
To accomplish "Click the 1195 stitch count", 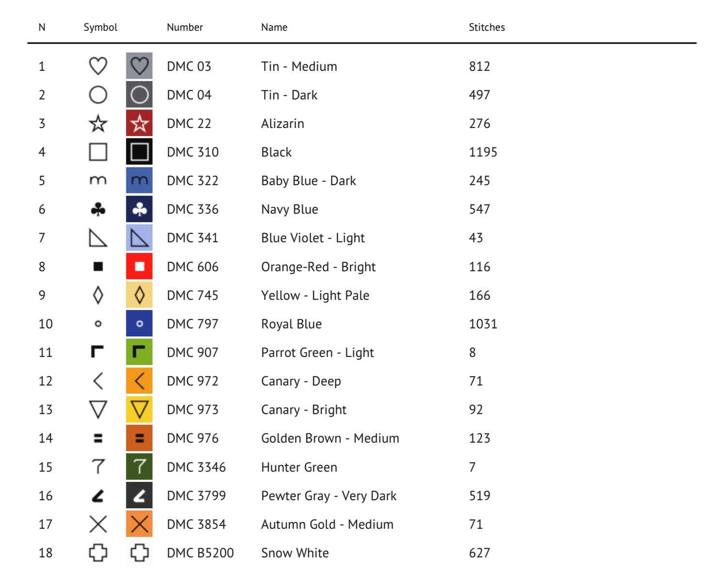I will click(x=483, y=152).
